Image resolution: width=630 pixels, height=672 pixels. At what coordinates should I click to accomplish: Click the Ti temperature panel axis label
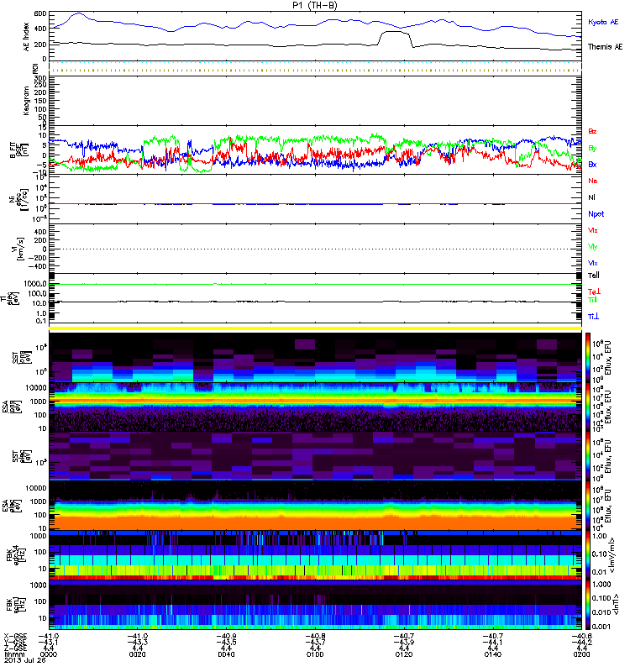[x=11, y=298]
